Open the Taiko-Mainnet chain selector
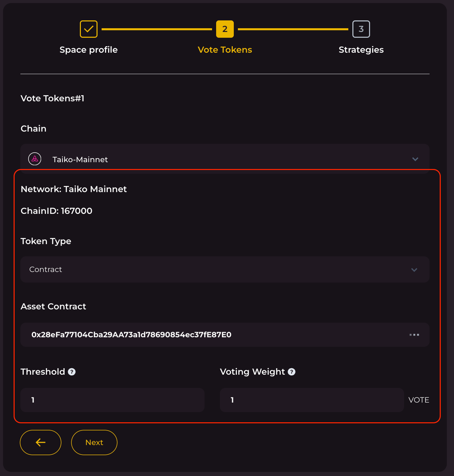454x476 pixels. click(x=224, y=159)
